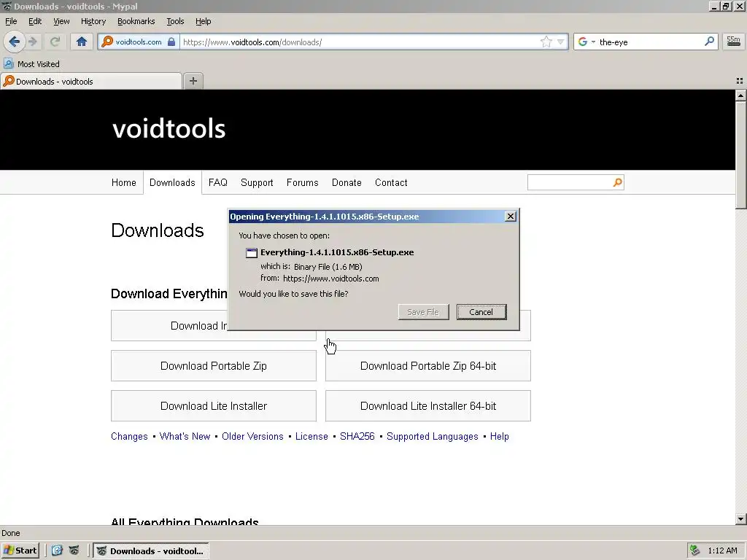This screenshot has height=560, width=747.
Task: Open the File menu
Action: pos(11,21)
